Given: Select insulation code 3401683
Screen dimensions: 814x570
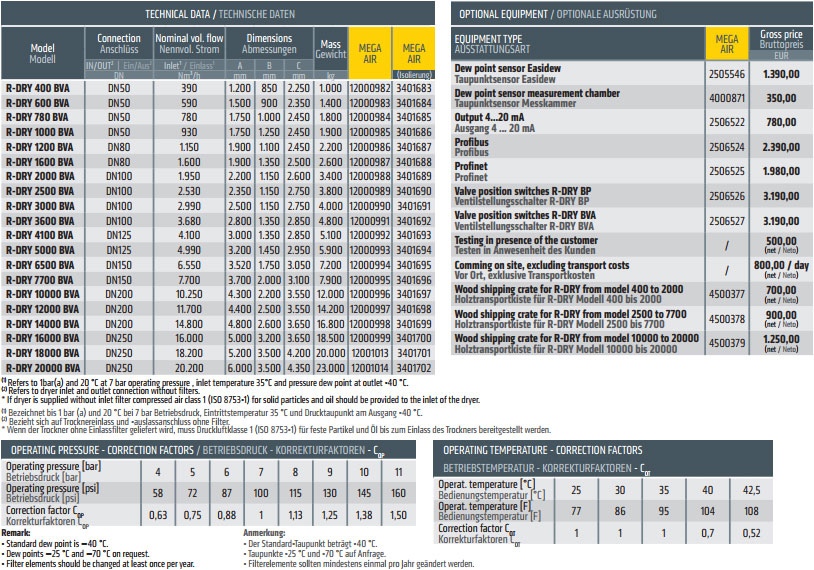Looking at the screenshot, I should point(414,88).
